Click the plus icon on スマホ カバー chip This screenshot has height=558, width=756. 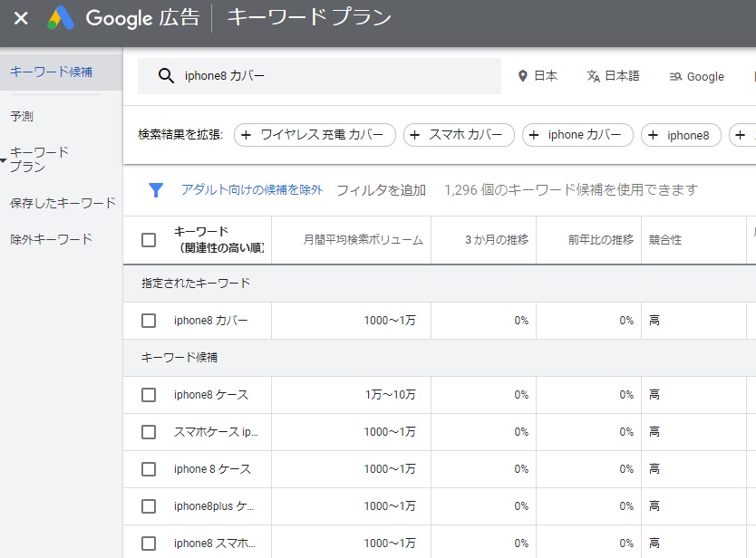pos(414,135)
